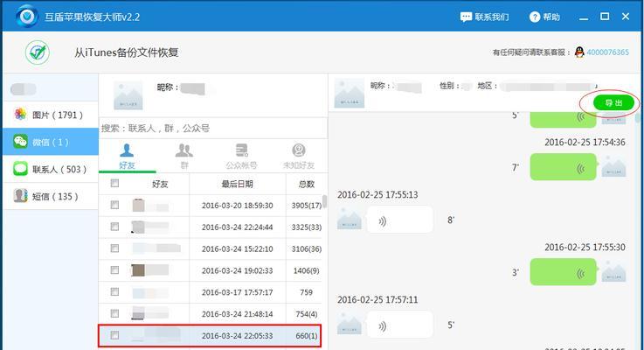This screenshot has height=350, width=644.
Task: Click the search box for 联系人，群，公众号
Action: click(213, 129)
